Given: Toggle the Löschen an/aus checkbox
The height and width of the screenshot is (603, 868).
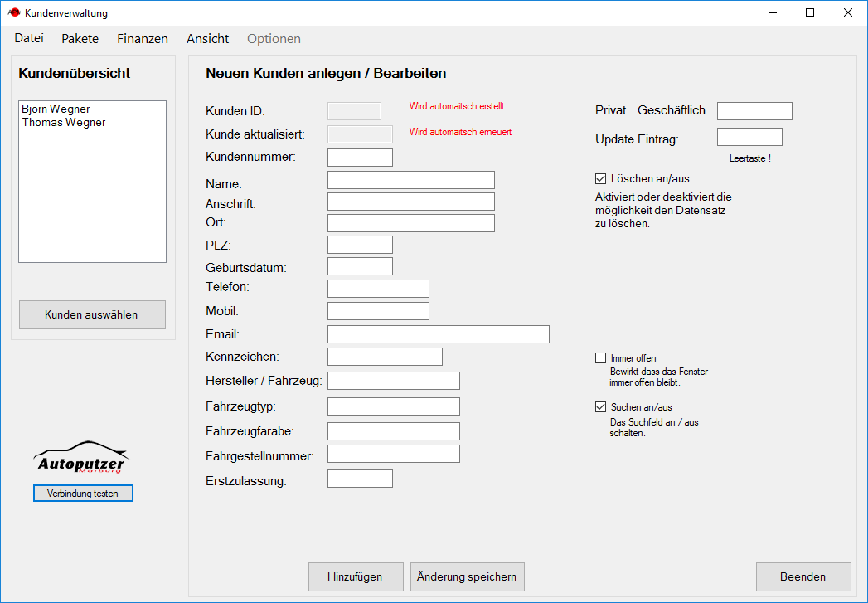Looking at the screenshot, I should pyautogui.click(x=601, y=178).
